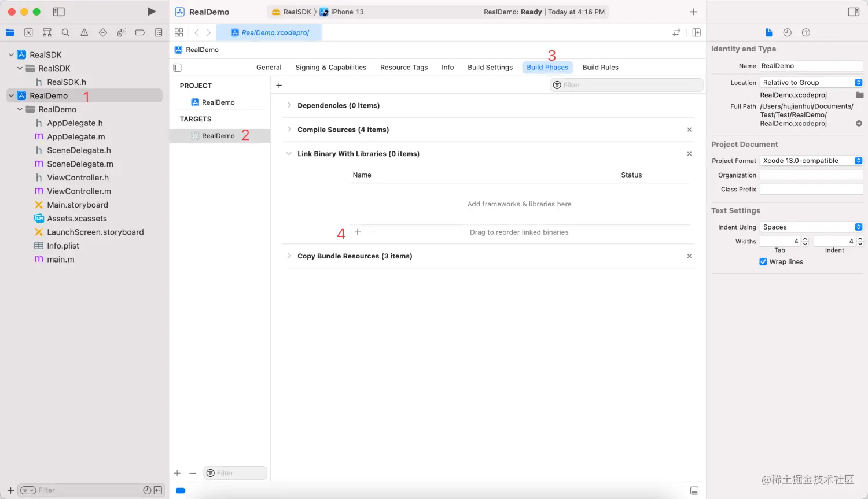Open the issue navigator warning icon
868x499 pixels.
(x=84, y=33)
